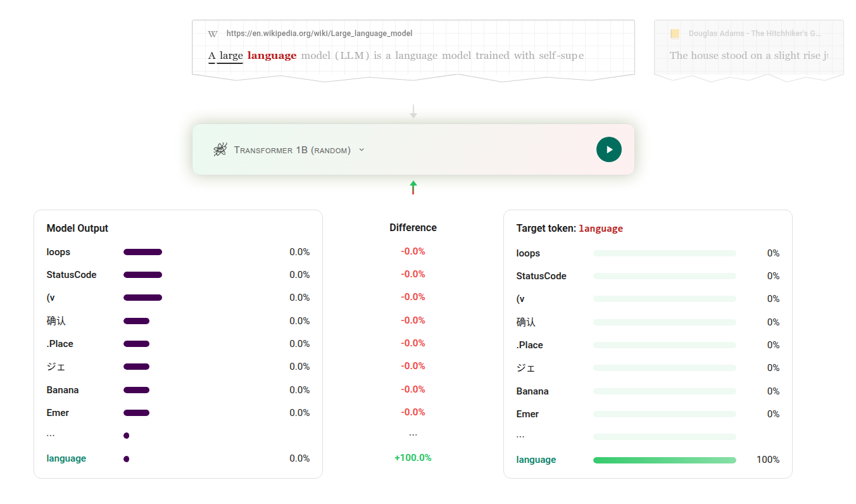Click the "StatusCode" token in target panel
The image size is (856, 504).
pos(541,276)
